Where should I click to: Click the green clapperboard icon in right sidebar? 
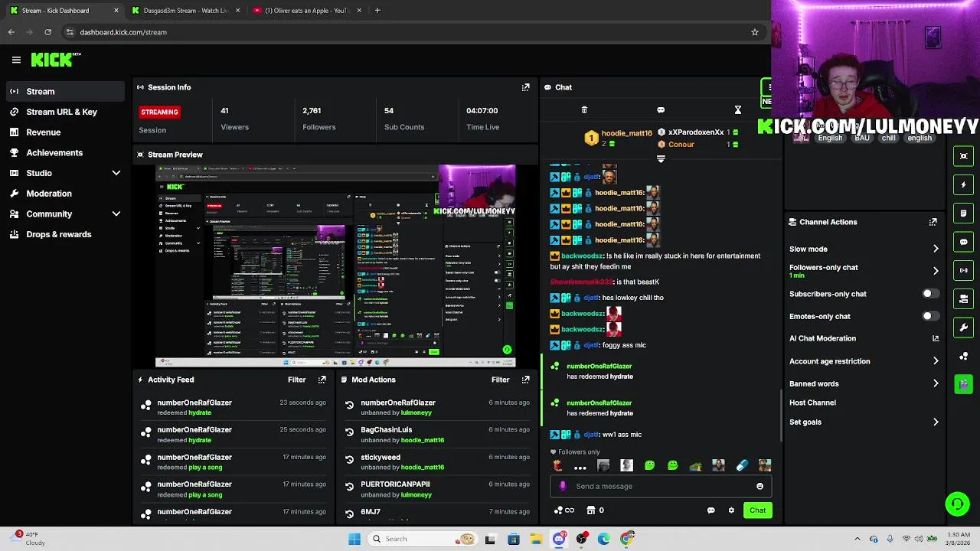[964, 383]
